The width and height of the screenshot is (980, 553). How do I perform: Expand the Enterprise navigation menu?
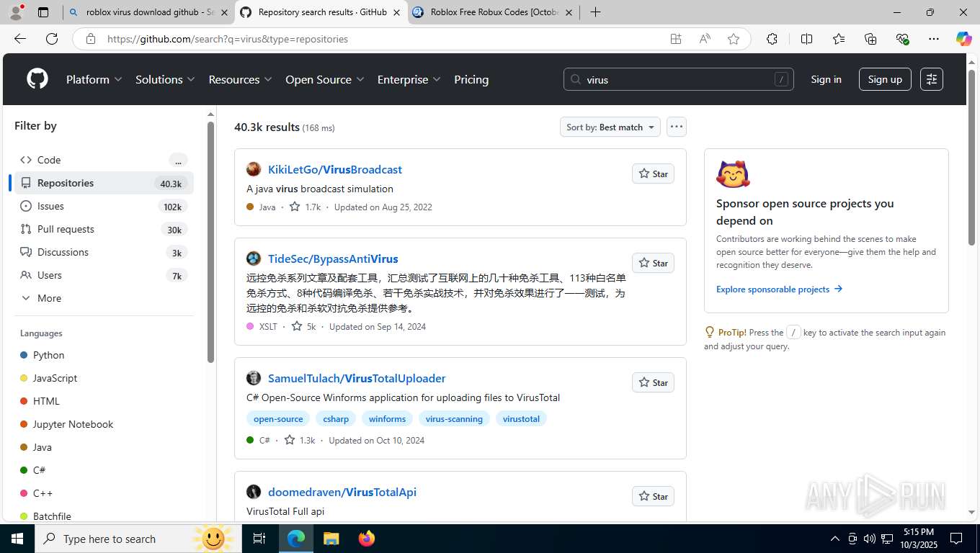[x=409, y=79]
